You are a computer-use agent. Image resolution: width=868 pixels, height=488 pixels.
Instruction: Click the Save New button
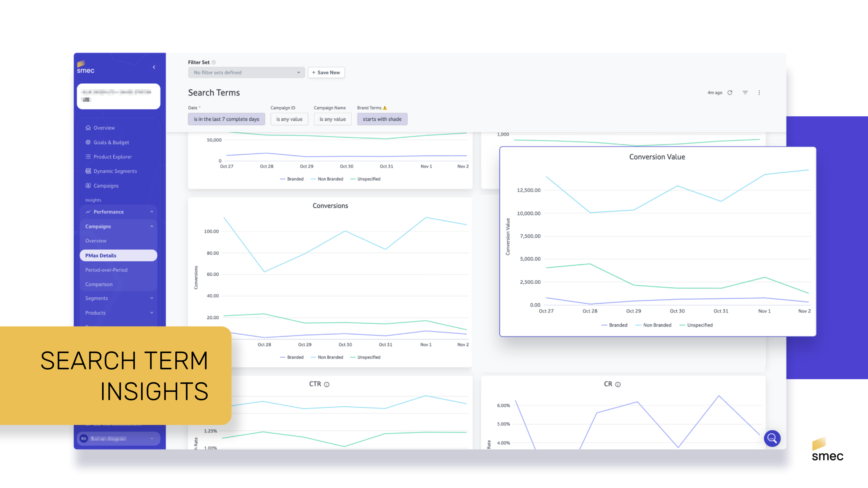326,72
